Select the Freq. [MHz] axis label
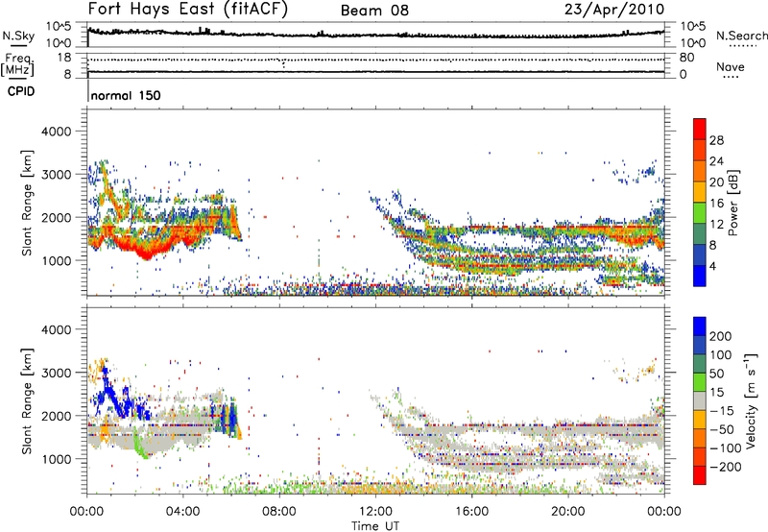This screenshot has height=532, width=768. [17, 65]
